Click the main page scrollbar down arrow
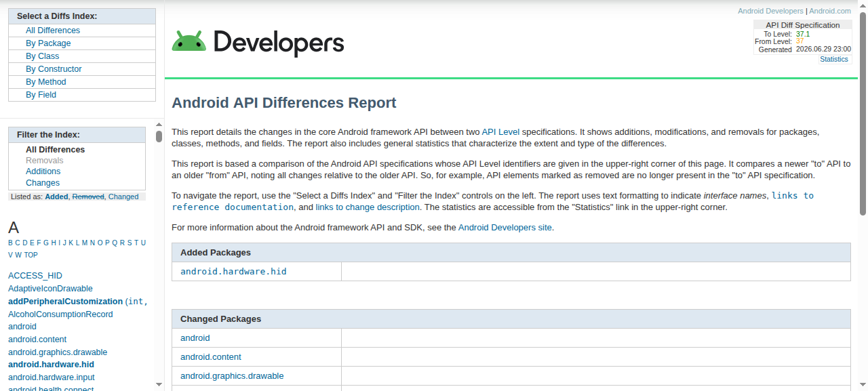This screenshot has width=868, height=391. [863, 386]
